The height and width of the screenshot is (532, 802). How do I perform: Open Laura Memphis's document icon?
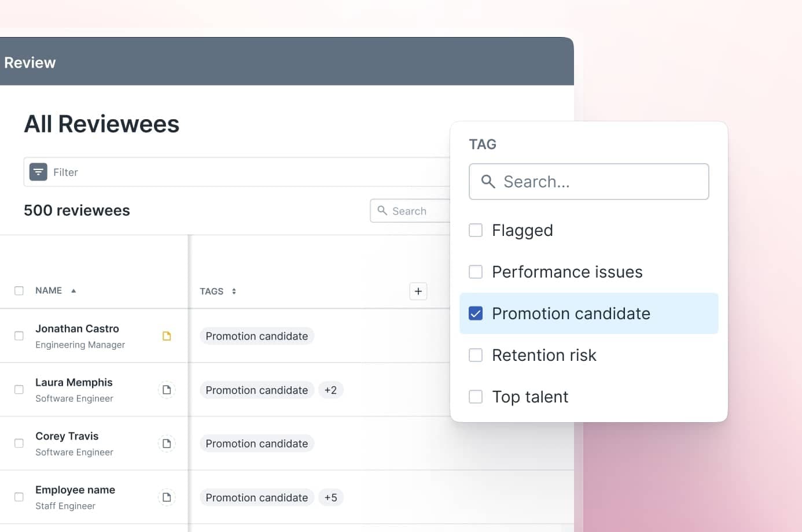167,390
